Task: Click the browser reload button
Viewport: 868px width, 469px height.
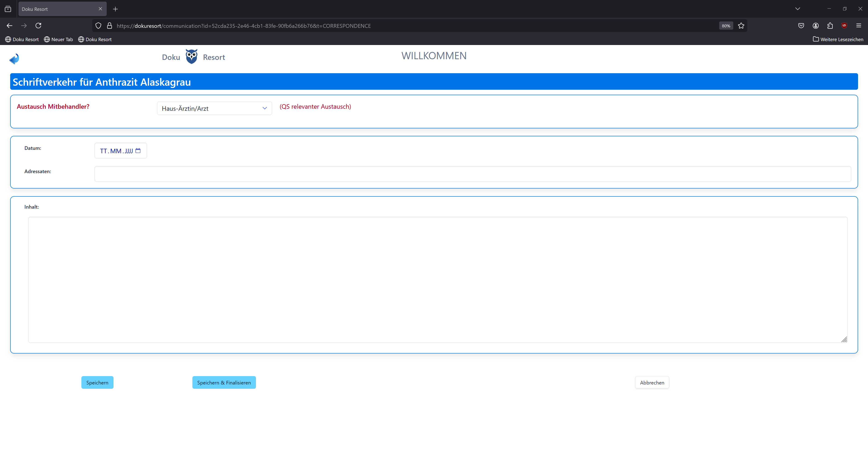Action: pyautogui.click(x=38, y=26)
